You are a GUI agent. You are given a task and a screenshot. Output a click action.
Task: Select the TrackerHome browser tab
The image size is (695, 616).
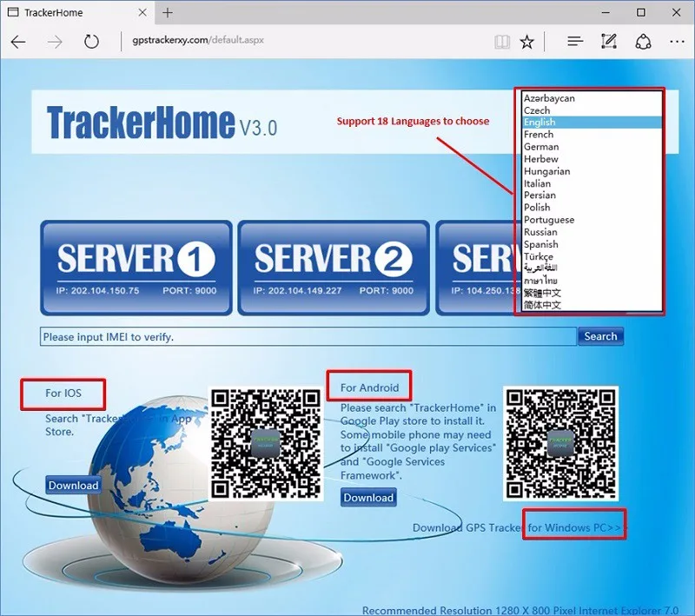[x=76, y=12]
